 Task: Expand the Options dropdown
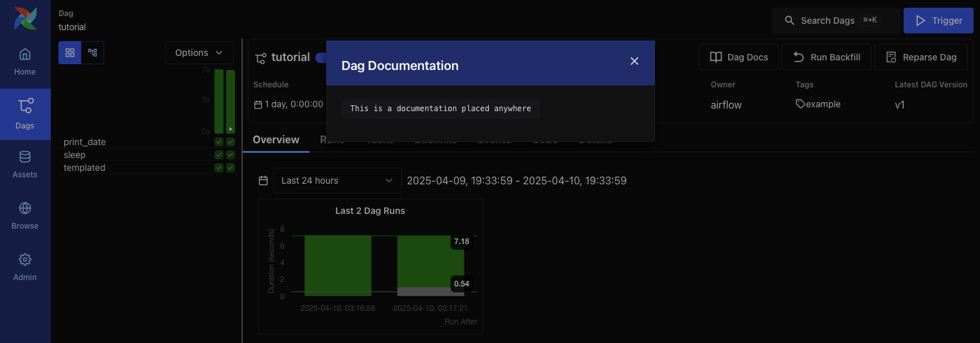point(199,53)
